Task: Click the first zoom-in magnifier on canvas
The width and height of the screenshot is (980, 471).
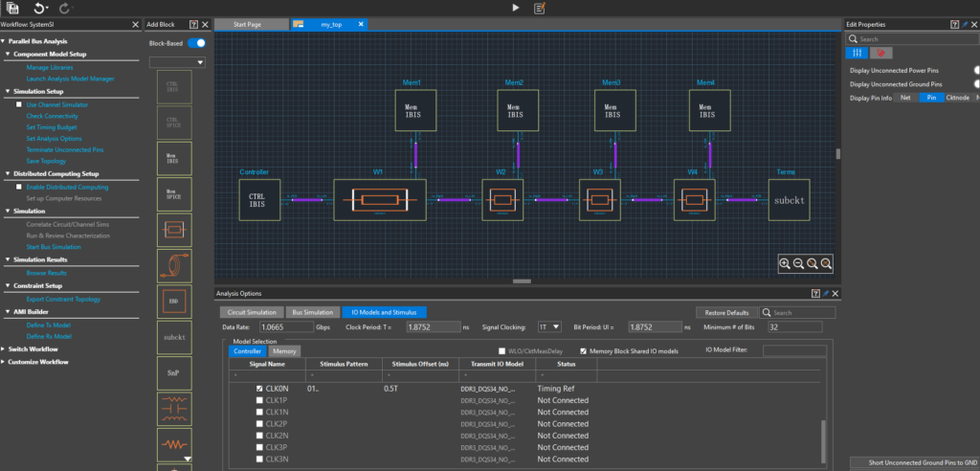Action: 785,263
